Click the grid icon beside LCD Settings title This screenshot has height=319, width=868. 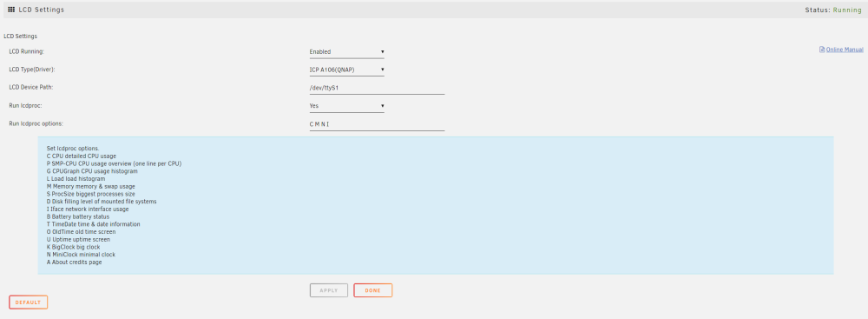11,10
